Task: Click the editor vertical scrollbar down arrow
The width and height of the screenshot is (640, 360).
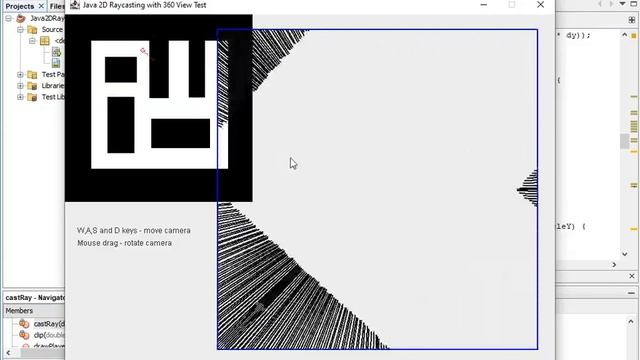Action: pos(624,254)
